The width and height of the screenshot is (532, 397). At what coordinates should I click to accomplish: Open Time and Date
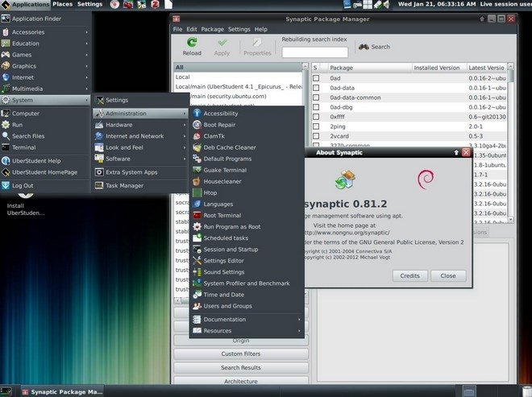(247, 295)
